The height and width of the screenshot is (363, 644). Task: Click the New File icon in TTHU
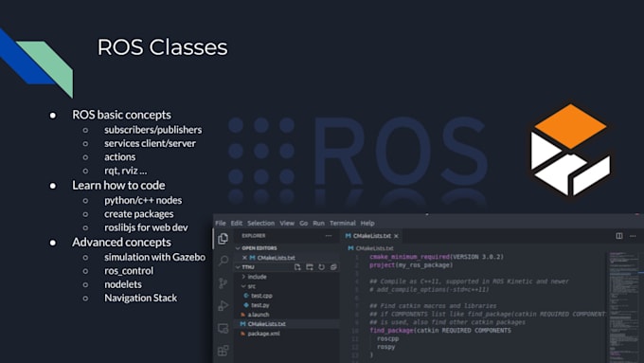tap(297, 267)
